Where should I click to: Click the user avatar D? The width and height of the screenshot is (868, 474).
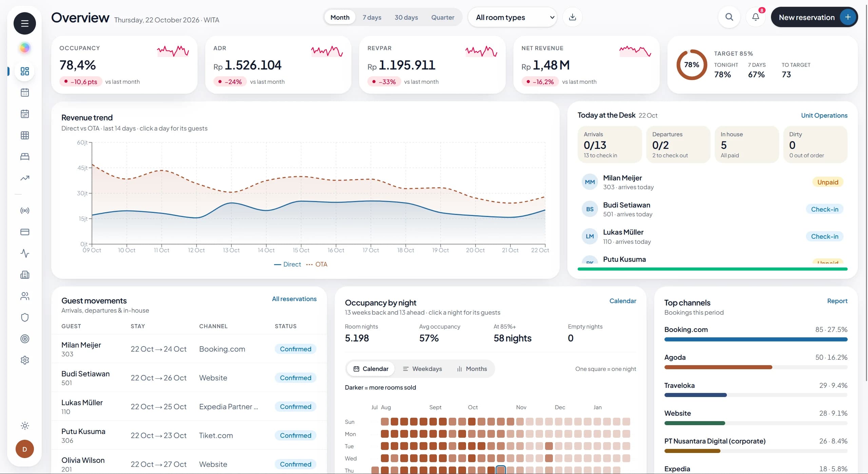(x=24, y=449)
